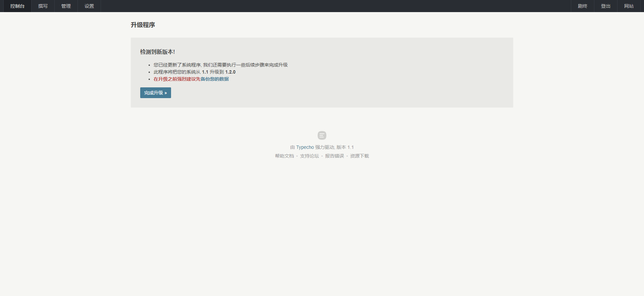Open 帮助文档 help documentation link

click(284, 156)
